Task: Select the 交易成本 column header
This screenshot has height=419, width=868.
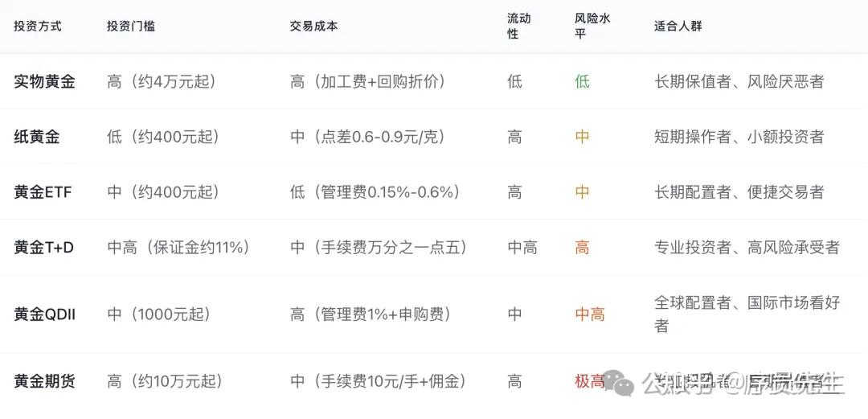Action: coord(314,26)
